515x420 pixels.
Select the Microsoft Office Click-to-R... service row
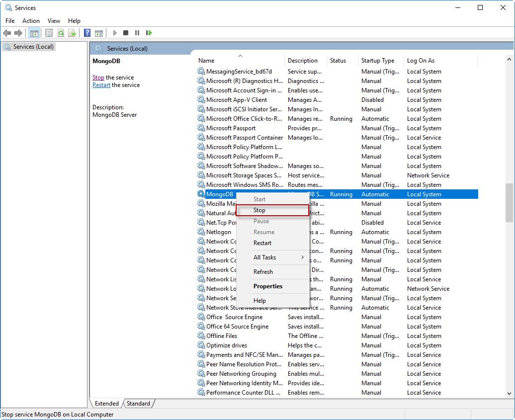[338, 119]
